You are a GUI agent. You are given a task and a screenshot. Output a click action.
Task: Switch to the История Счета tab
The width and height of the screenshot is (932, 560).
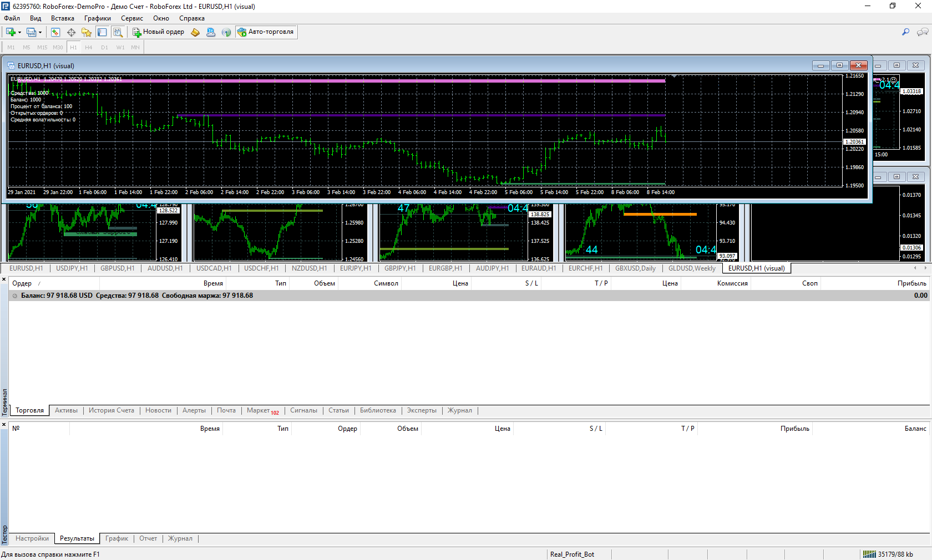[111, 410]
